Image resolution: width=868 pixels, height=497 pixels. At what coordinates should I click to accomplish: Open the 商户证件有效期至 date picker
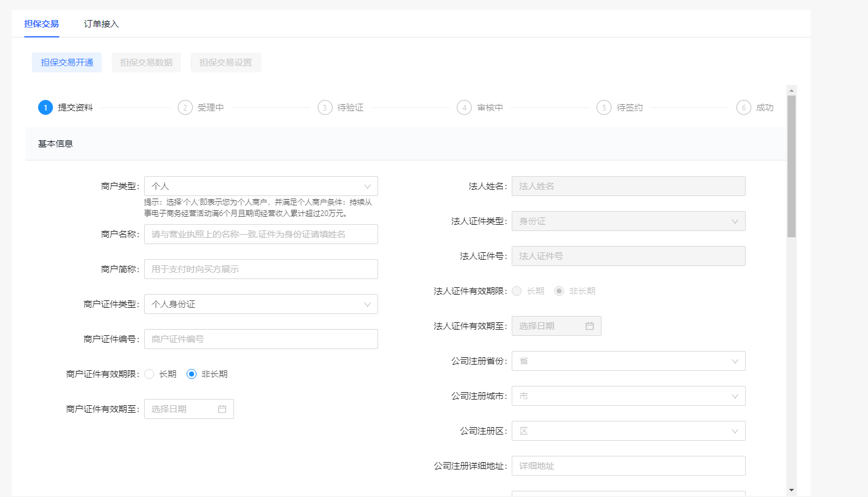(x=189, y=409)
